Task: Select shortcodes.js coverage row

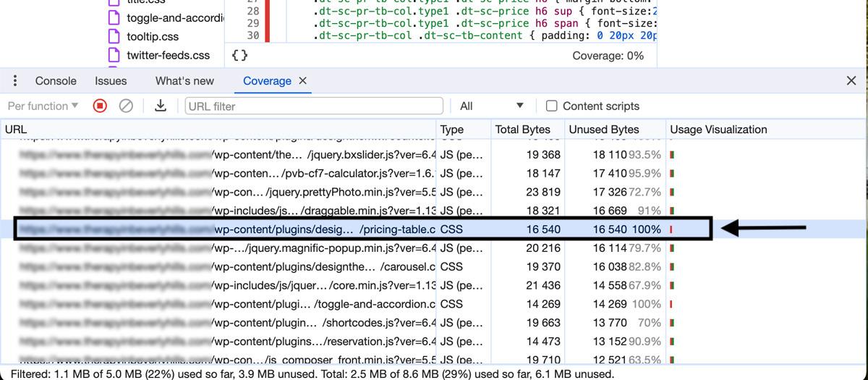Action: click(x=433, y=323)
